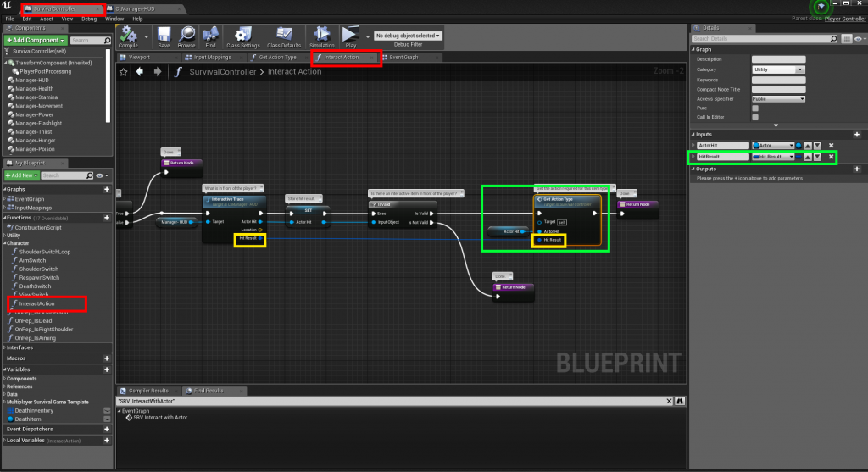The image size is (868, 472).
Task: Click the Description input field
Action: click(x=778, y=59)
